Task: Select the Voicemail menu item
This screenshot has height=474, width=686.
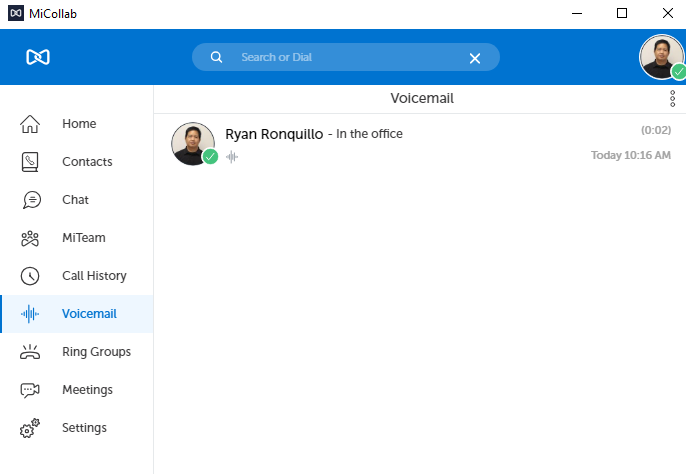Action: (x=89, y=314)
